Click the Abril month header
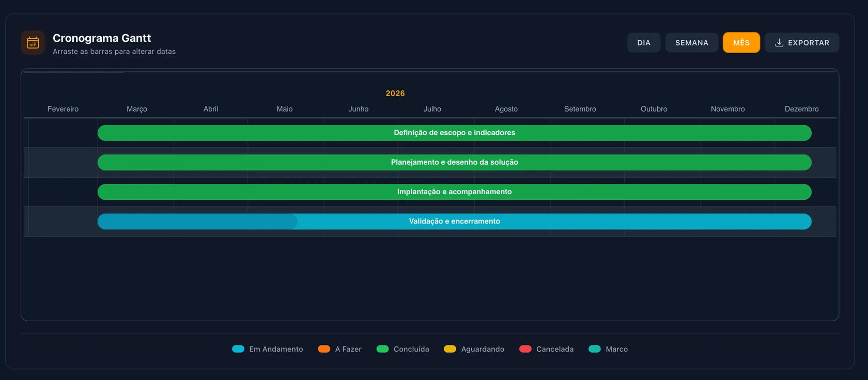Image resolution: width=868 pixels, height=380 pixels. (x=211, y=109)
